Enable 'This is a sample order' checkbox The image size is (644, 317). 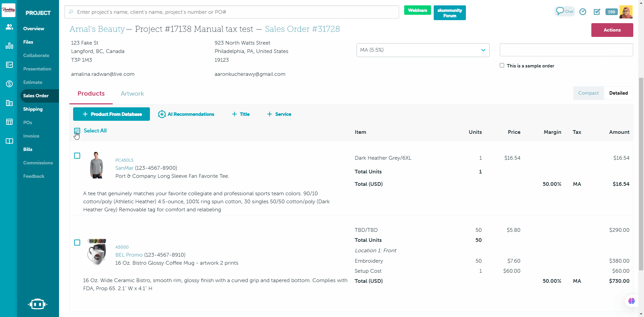[502, 65]
